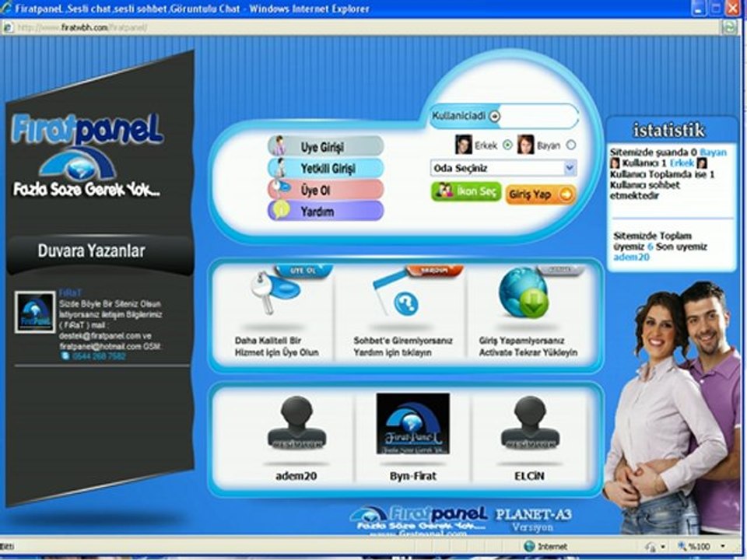Click the people icon on İkon Seç
Screen dimensions: 747x560
pos(444,191)
